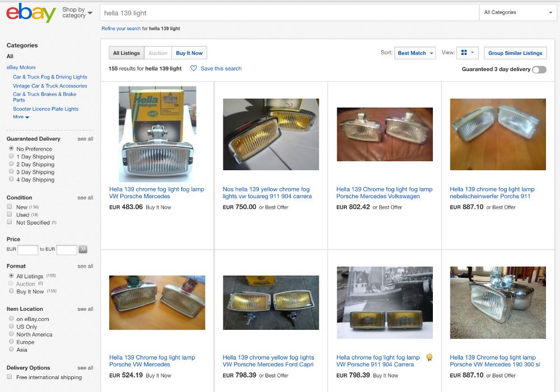Select 2 Day Shipping option

(11, 164)
